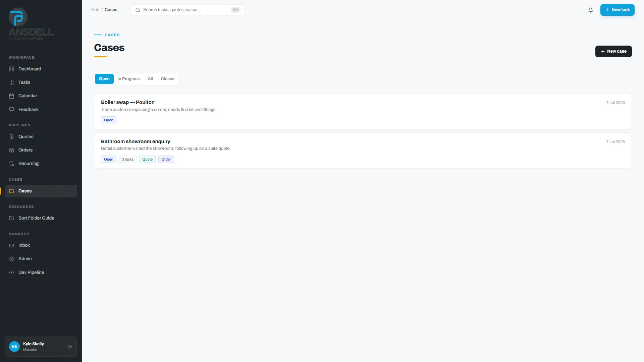The image size is (644, 362).
Task: Open the Recurring pipeline
Action: coord(41,164)
